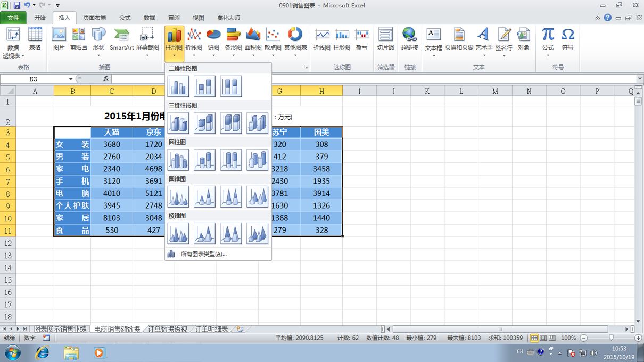
Task: Click the zoom out minus button
Action: (584, 338)
